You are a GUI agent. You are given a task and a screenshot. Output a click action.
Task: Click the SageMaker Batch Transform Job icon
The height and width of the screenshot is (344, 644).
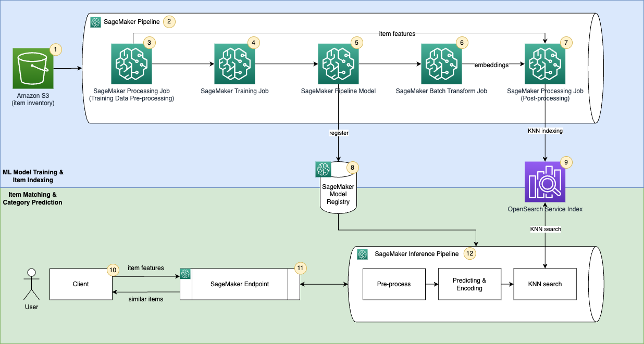pyautogui.click(x=441, y=64)
